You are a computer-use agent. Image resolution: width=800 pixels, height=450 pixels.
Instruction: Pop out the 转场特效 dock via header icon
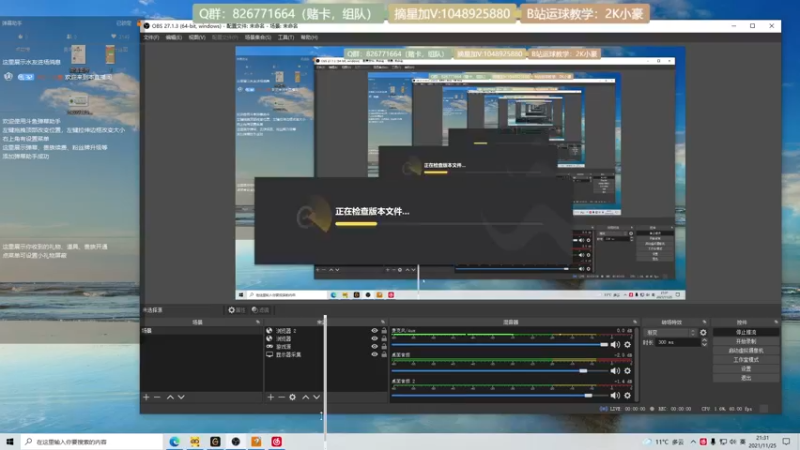click(x=705, y=322)
